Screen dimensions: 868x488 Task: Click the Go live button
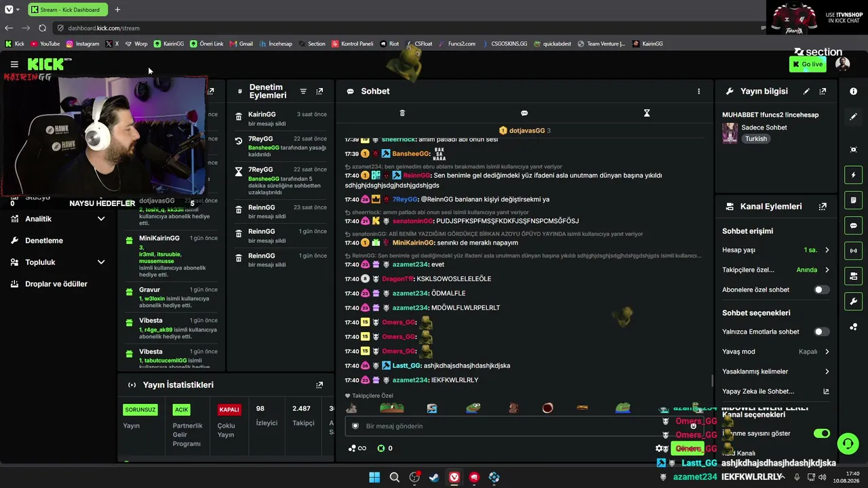pyautogui.click(x=808, y=64)
